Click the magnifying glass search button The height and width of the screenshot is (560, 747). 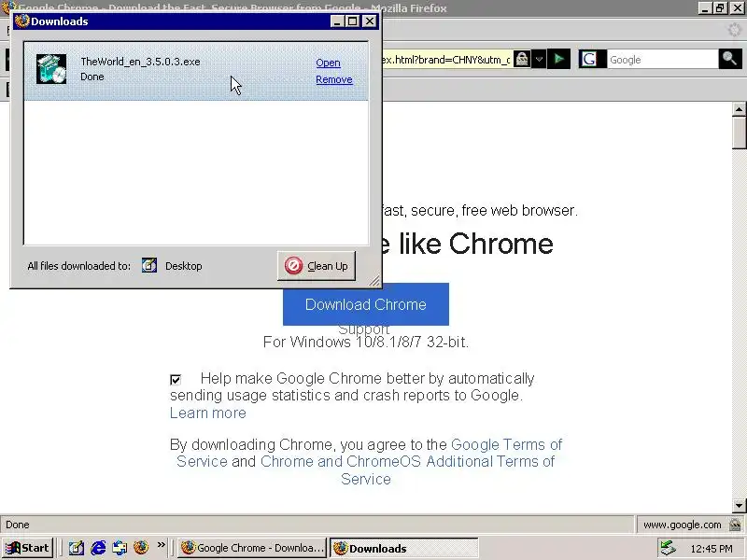point(730,60)
